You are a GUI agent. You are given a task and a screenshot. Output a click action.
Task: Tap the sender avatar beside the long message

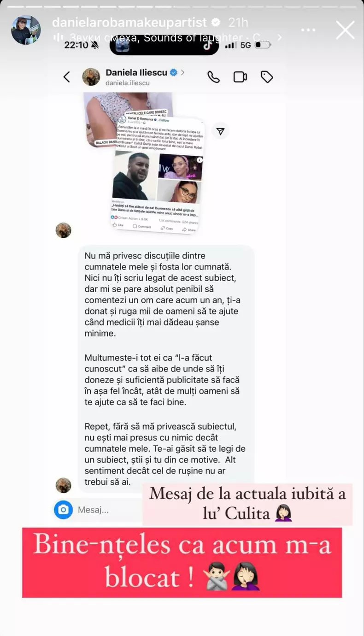click(64, 485)
